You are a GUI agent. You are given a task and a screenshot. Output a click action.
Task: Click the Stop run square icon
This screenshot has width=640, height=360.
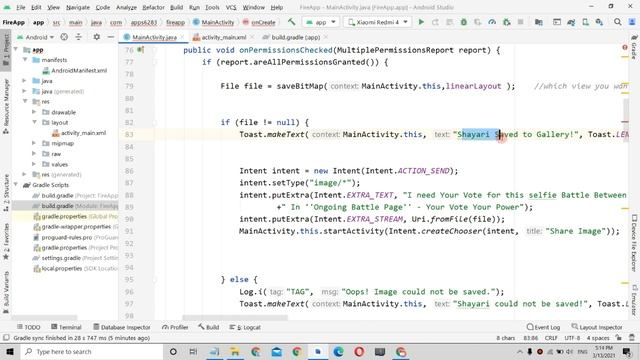(x=520, y=22)
